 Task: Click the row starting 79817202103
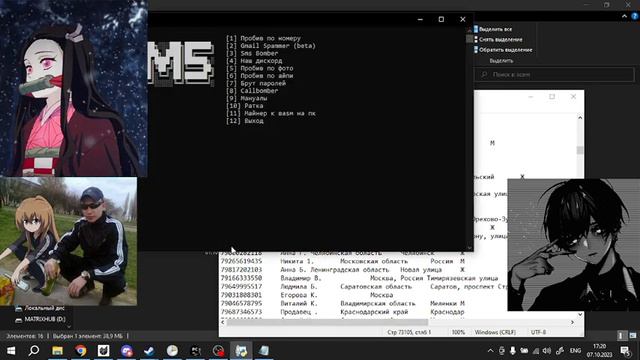click(x=343, y=270)
